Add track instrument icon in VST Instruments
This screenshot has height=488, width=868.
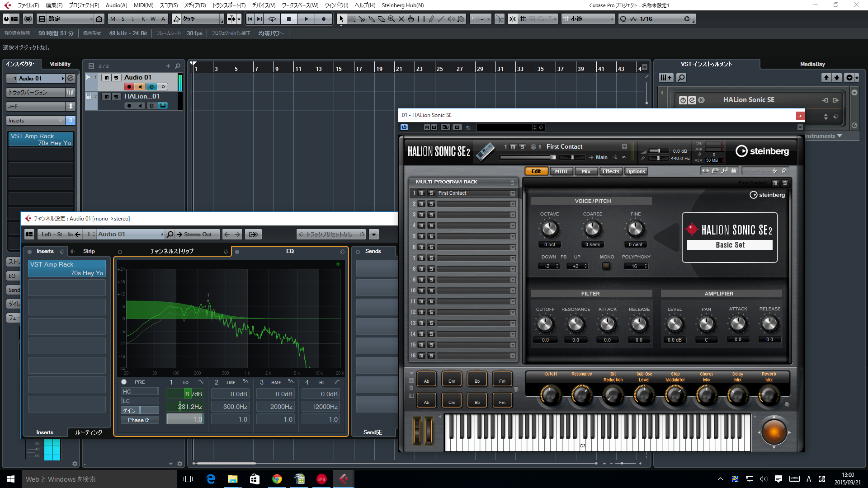[666, 78]
